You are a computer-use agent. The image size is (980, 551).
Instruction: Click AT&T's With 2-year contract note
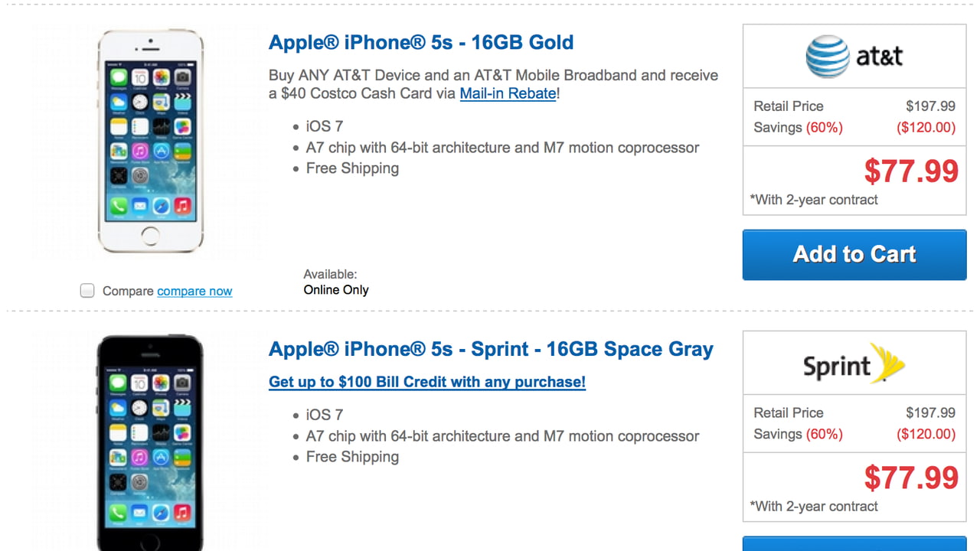tap(814, 200)
